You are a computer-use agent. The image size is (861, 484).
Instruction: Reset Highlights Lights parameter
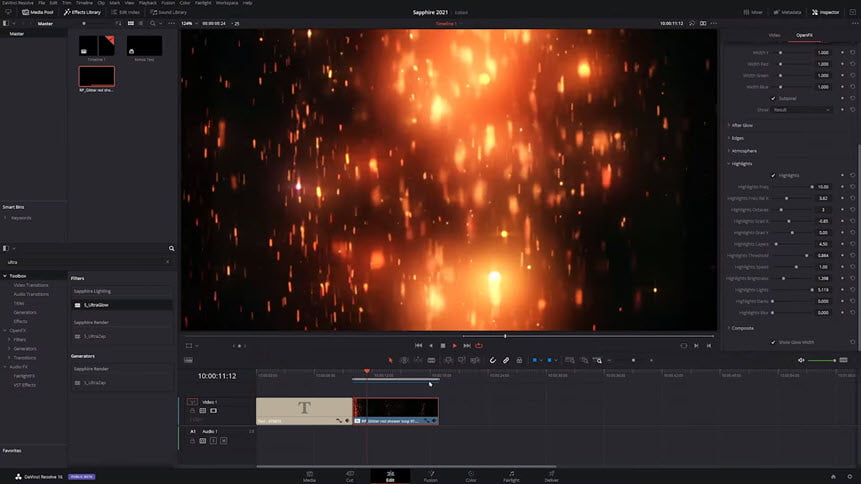point(852,290)
